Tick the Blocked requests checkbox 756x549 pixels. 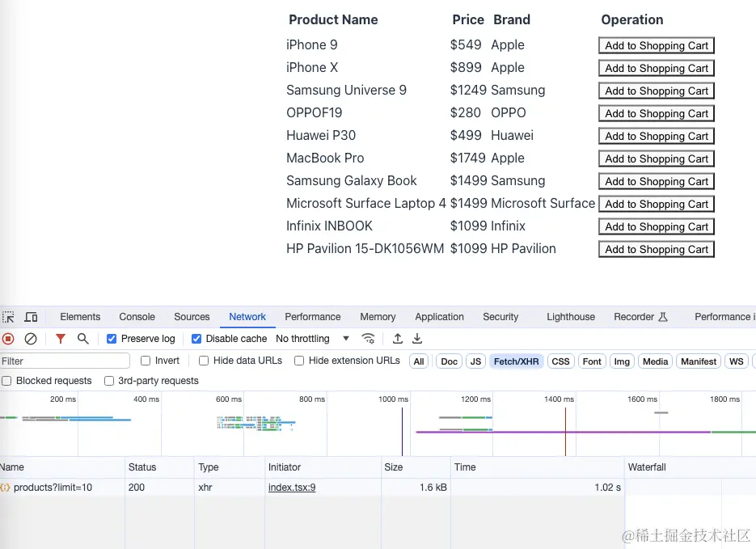click(6, 381)
